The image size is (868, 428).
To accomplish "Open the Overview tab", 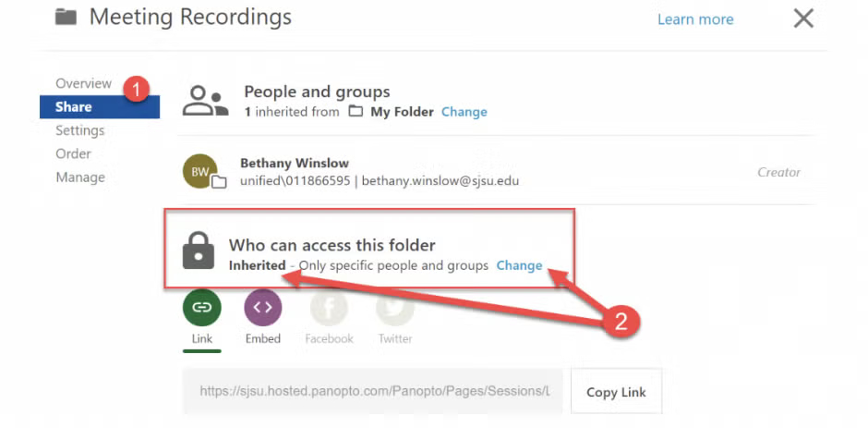I will (x=83, y=83).
